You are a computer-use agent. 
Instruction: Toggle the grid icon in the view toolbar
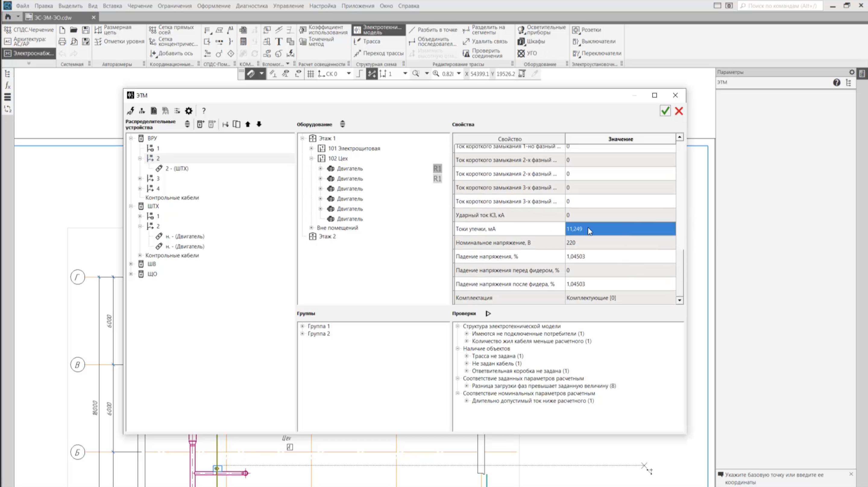pos(310,74)
